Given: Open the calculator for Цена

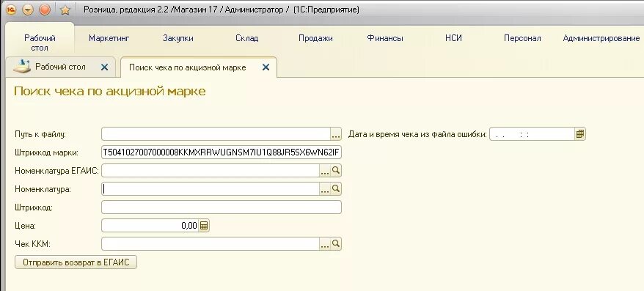Looking at the screenshot, I should point(204,226).
